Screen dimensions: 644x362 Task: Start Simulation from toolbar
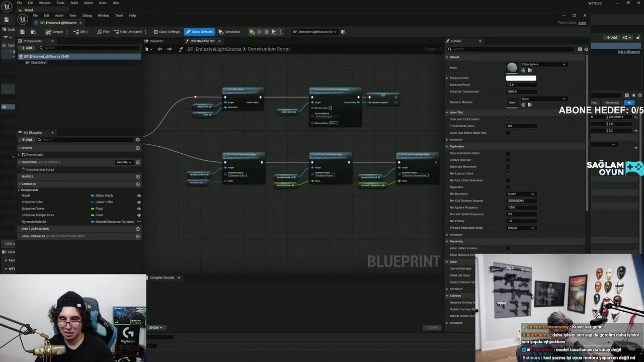pyautogui.click(x=229, y=32)
